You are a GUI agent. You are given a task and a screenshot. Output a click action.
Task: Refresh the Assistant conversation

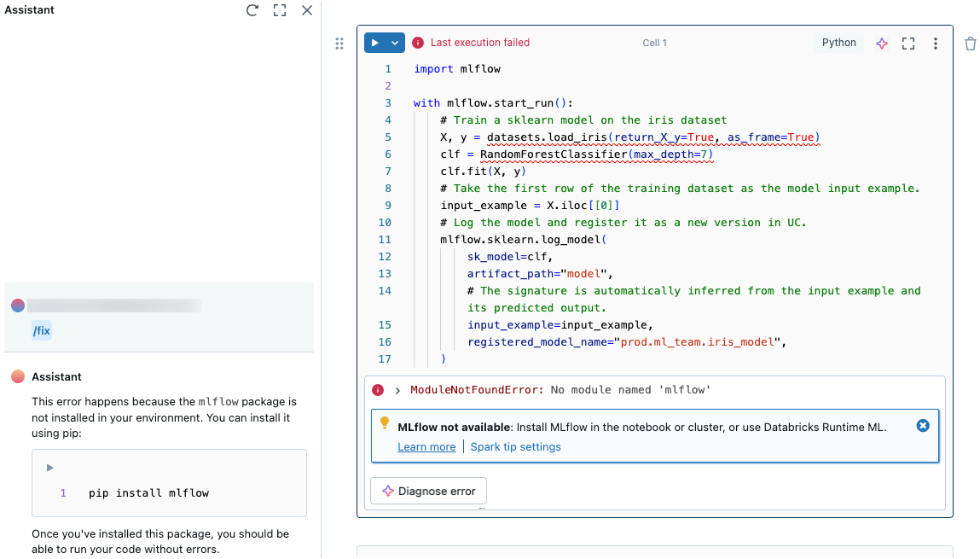(x=252, y=10)
